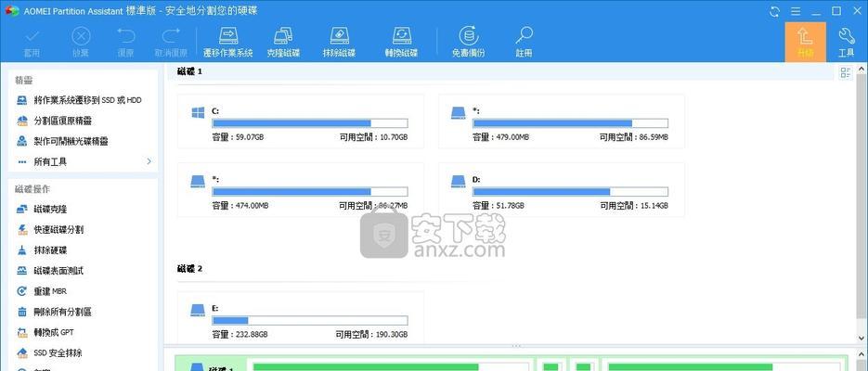Click the horizontal pane splitter grip dots
The image size is (868, 371).
[516, 347]
